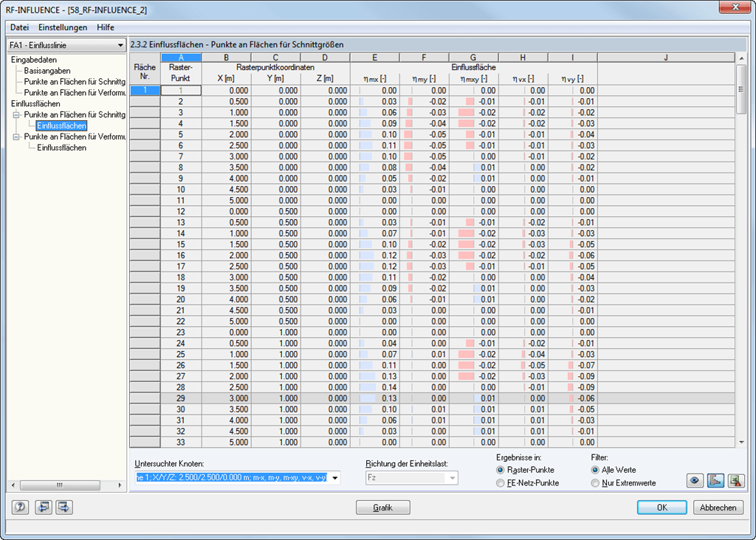
Task: Select column header A
Action: pos(181,58)
